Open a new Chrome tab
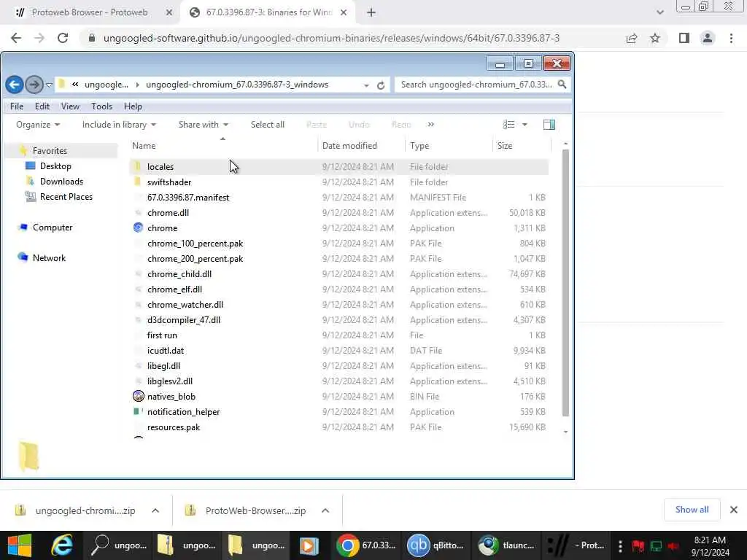 pos(371,13)
